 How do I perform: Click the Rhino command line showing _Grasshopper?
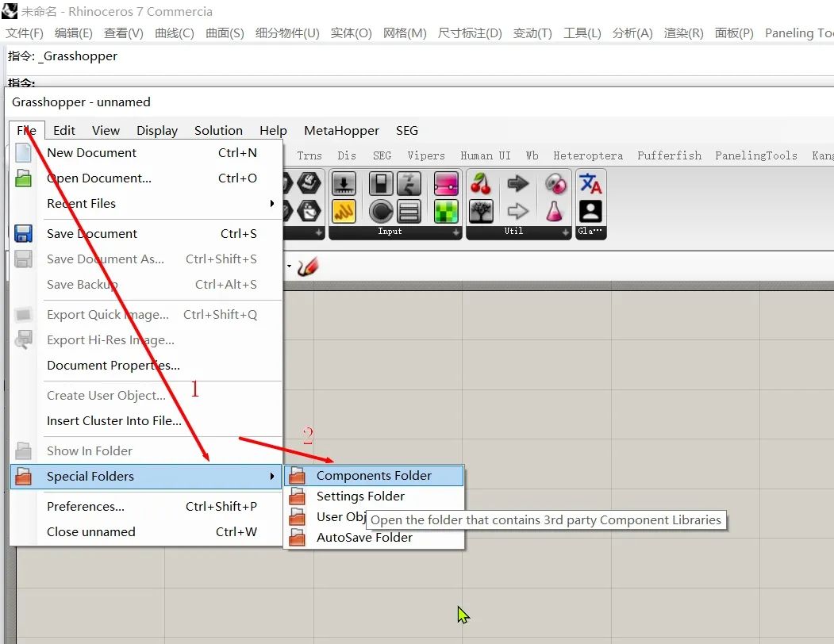[x=421, y=56]
